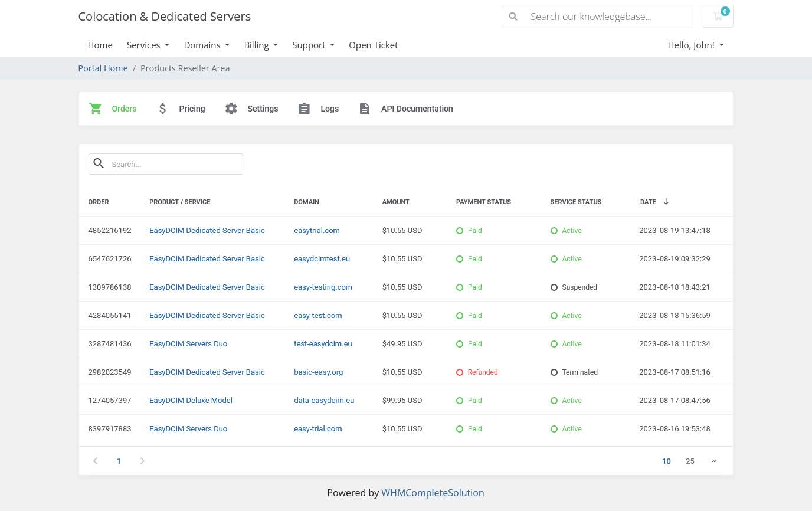Open the shopping cart icon
812x511 pixels.
coord(718,17)
